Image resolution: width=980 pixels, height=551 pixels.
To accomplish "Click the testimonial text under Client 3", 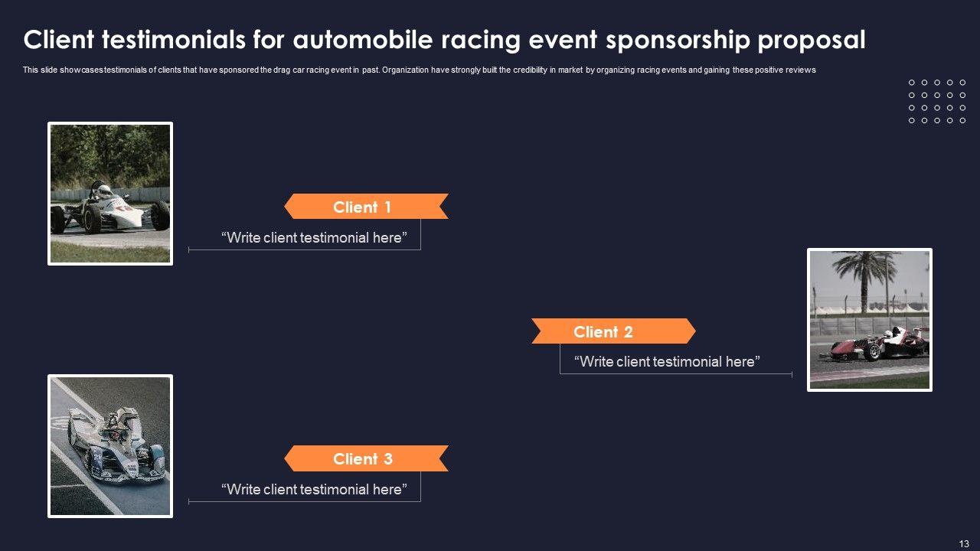I will point(314,489).
